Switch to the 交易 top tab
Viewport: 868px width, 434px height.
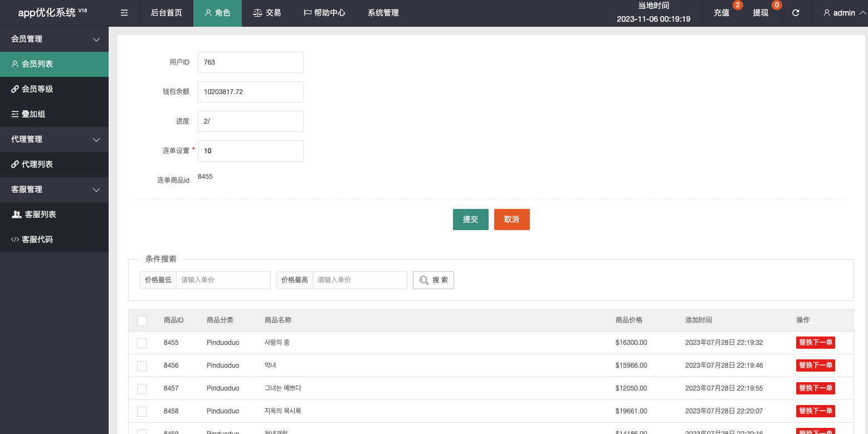tap(266, 13)
